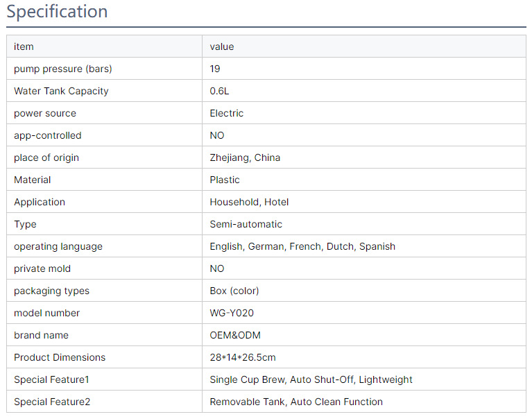Click the Plastic material value
Screen dimensions: 532x419
click(x=225, y=180)
